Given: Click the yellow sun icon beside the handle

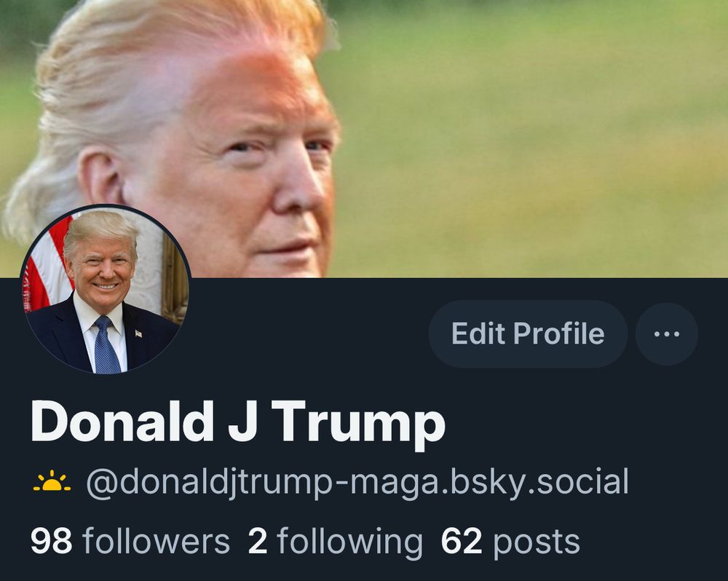Looking at the screenshot, I should pos(52,481).
